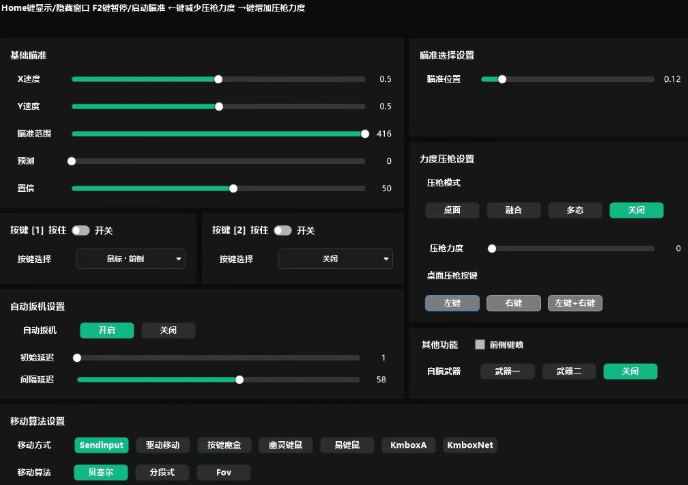
Task: Select 关闭 for 自动扳机
Action: point(168,330)
